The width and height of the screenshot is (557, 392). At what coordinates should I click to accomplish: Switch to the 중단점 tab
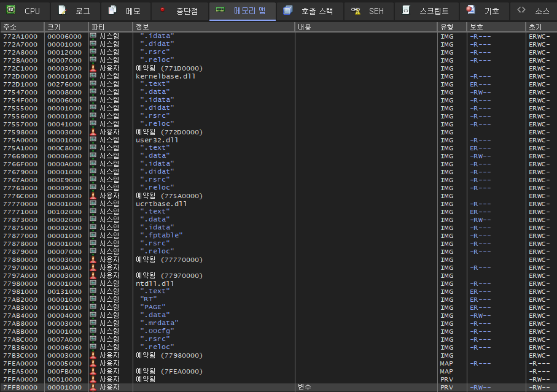click(180, 11)
